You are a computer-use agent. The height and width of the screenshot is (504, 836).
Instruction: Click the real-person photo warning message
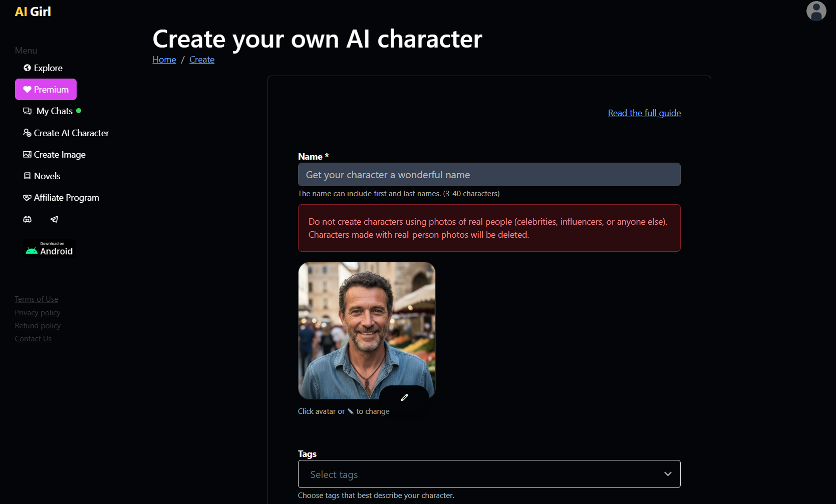(489, 228)
